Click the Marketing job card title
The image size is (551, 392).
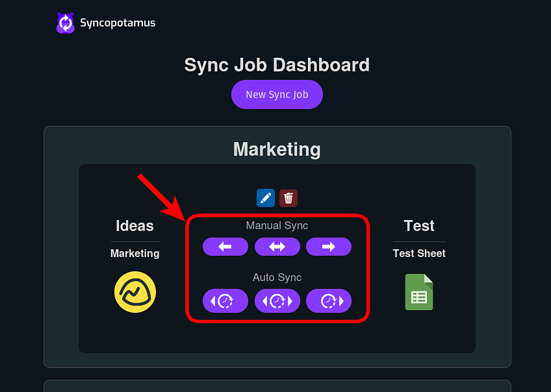[x=277, y=149]
